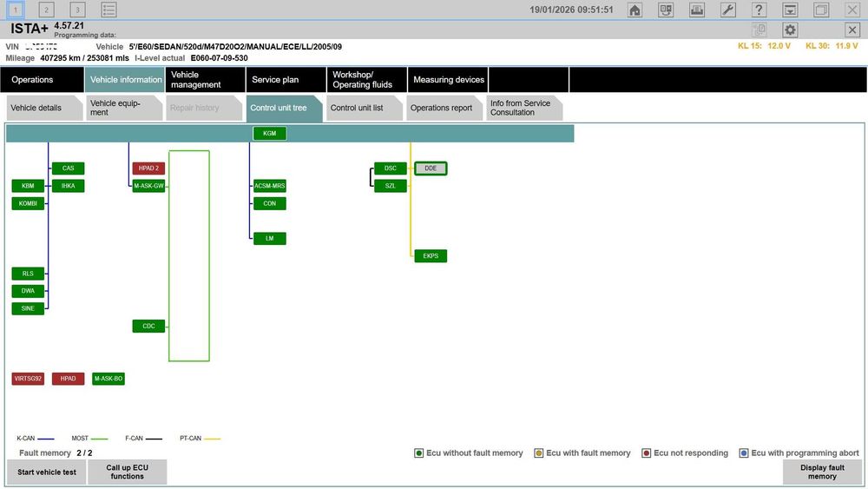Open Info from Service Consultation subtab
This screenshot has height=489, width=868.
pyautogui.click(x=523, y=108)
